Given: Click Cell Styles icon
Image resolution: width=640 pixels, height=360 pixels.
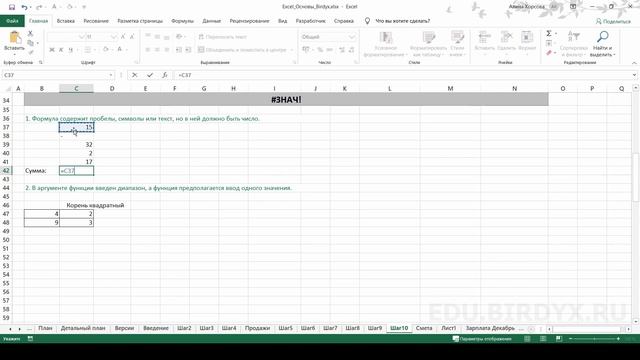Looking at the screenshot, I should coord(457,38).
